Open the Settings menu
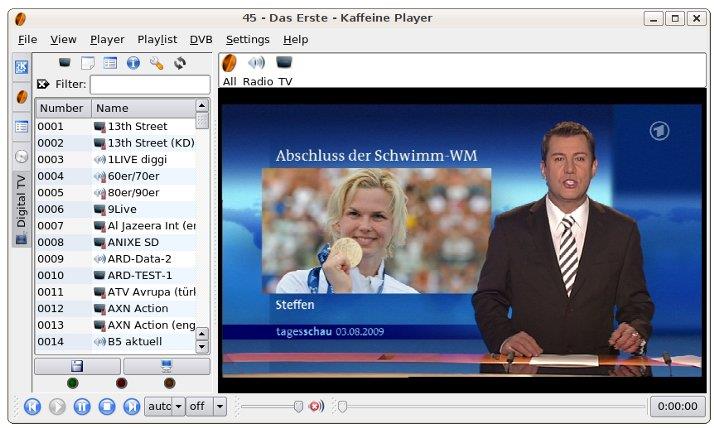 [248, 40]
